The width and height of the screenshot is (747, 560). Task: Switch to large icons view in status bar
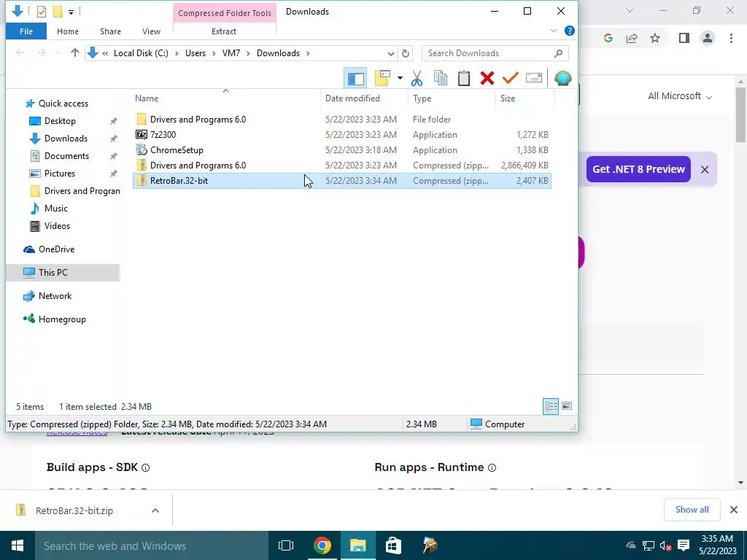point(566,406)
